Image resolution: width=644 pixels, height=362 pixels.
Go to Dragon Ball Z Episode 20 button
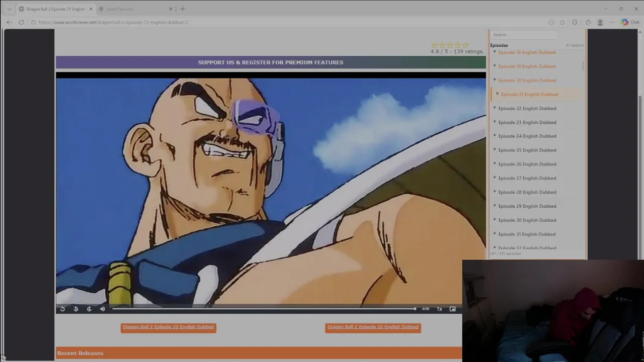point(169,327)
